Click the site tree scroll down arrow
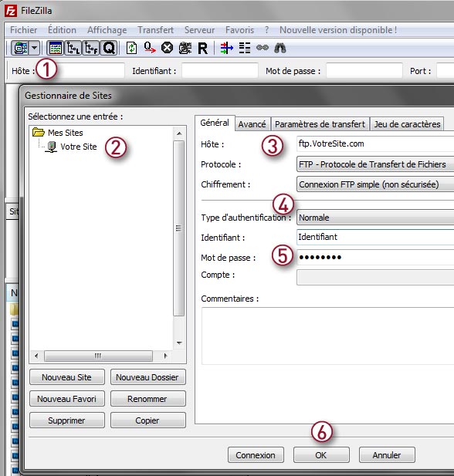The image size is (454, 476). point(179,343)
